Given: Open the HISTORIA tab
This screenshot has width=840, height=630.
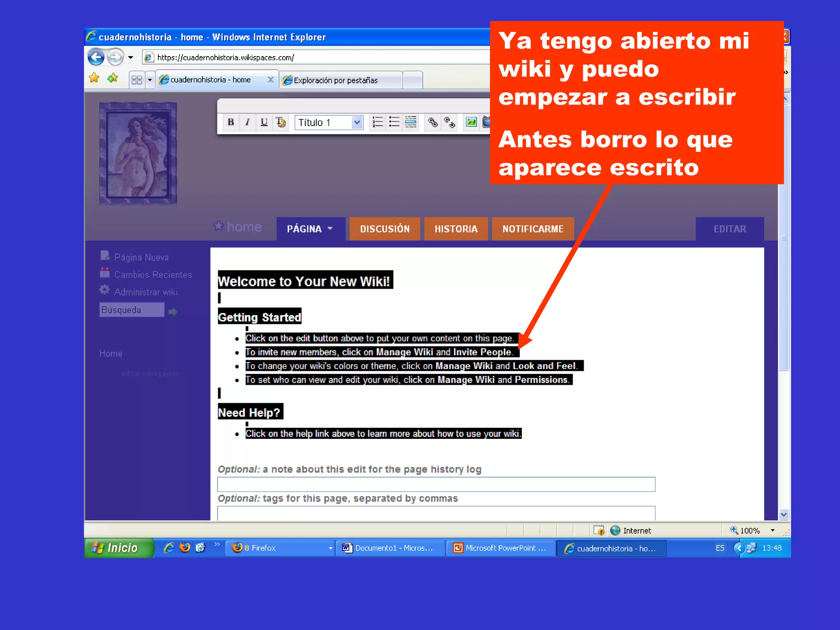Looking at the screenshot, I should [456, 229].
